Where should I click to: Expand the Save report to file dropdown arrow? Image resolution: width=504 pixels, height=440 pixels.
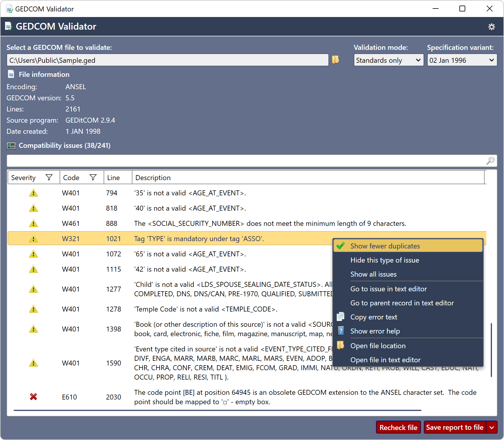(x=492, y=427)
